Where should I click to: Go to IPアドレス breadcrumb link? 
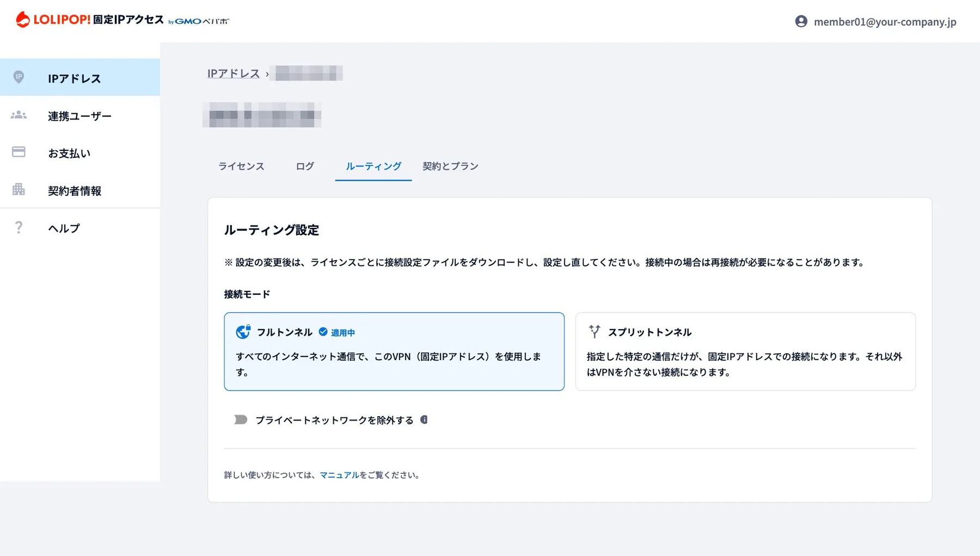tap(234, 73)
